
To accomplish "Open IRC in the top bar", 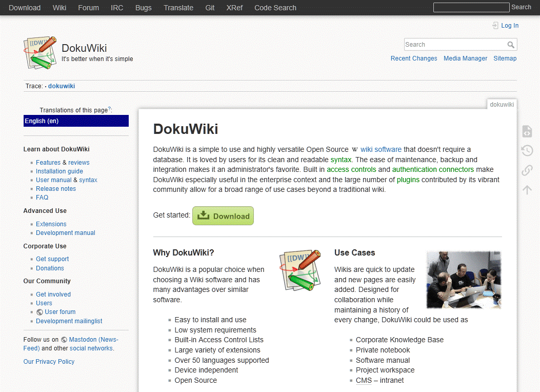I will coord(117,8).
